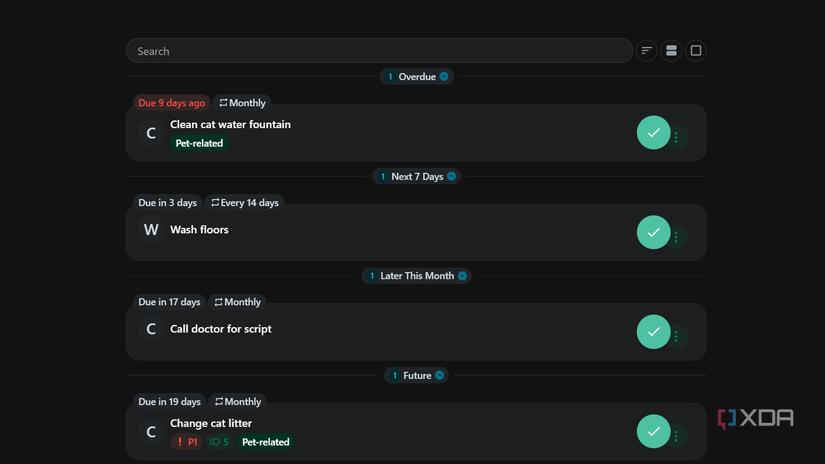Open more options for Call doctor for script
The height and width of the screenshot is (464, 825).
pos(677,336)
